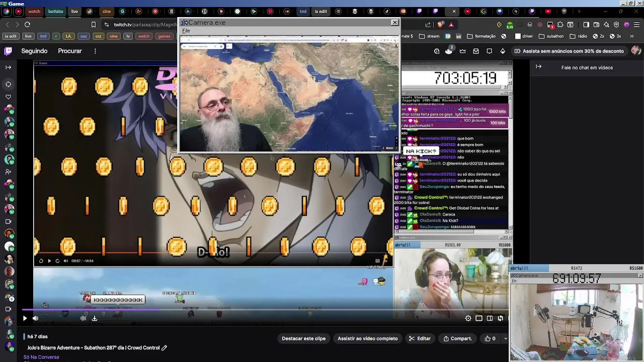The height and width of the screenshot is (362, 644).
Task: Open the File menu in Camera.exe
Action: coord(186,31)
